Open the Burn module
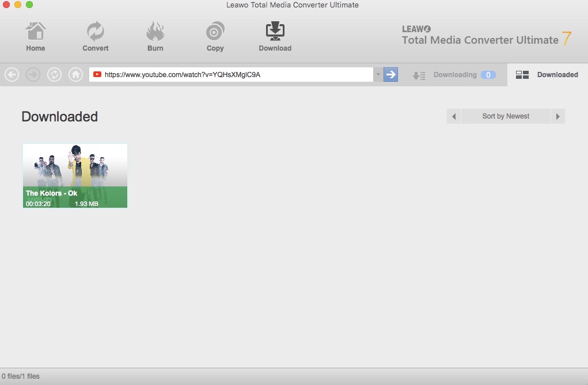Viewport: 588px width, 385px height. pos(155,36)
